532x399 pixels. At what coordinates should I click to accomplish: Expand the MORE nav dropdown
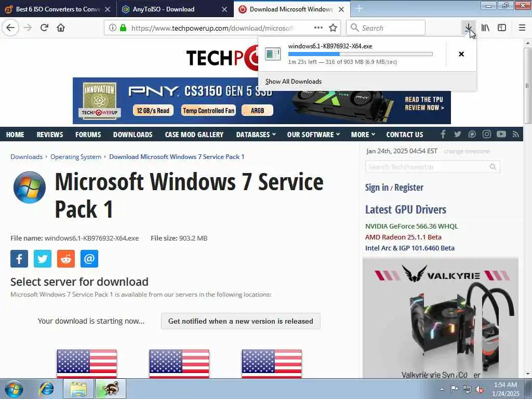tap(363, 135)
